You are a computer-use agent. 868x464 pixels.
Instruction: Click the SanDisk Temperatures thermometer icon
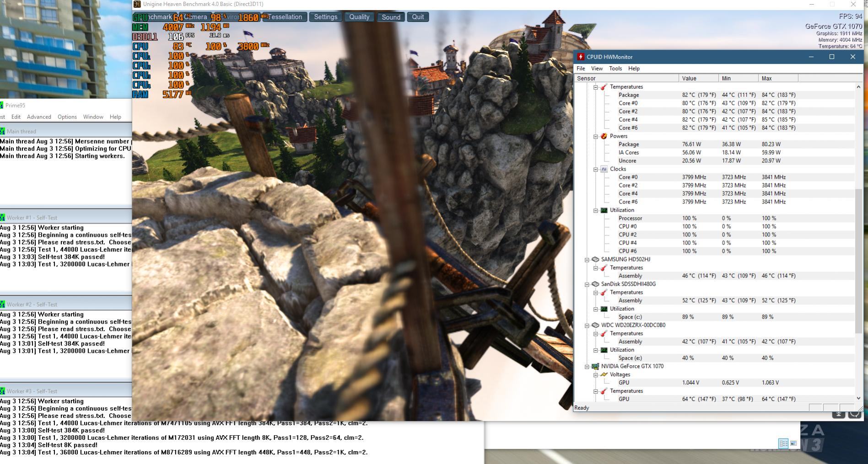tap(604, 293)
